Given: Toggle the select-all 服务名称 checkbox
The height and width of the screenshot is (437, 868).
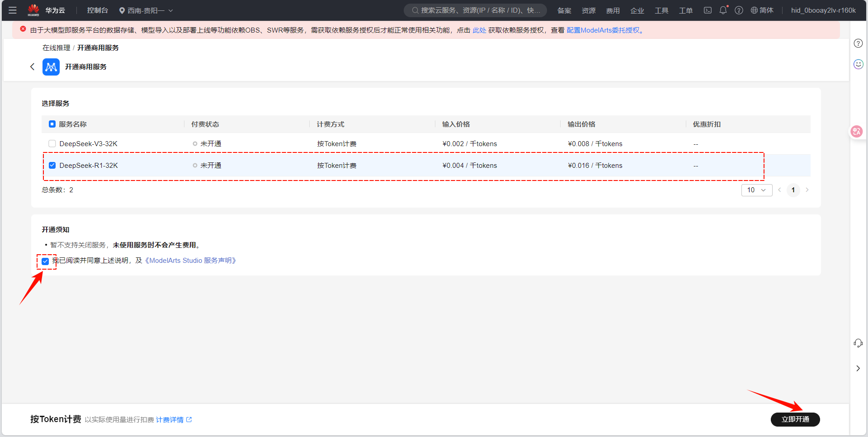Looking at the screenshot, I should click(52, 124).
